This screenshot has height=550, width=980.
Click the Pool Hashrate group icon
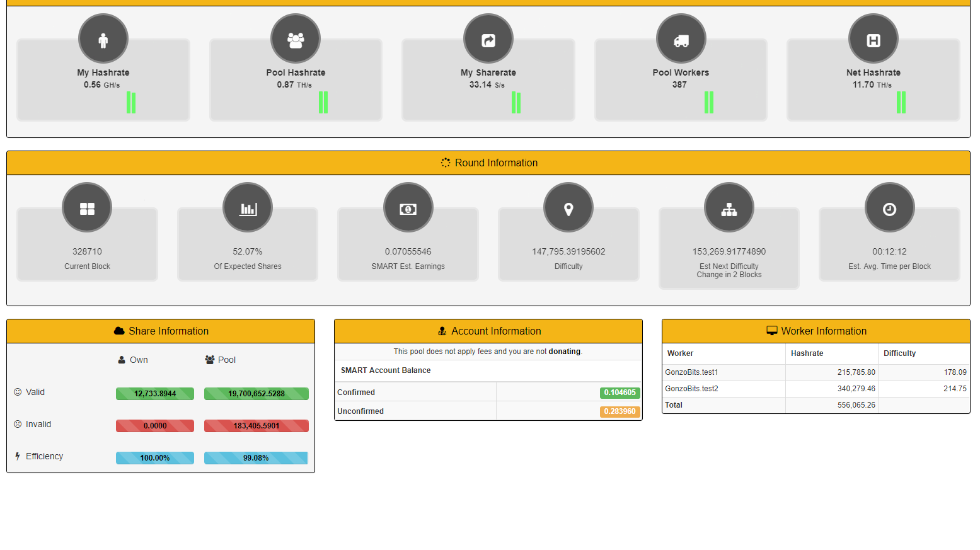point(296,39)
